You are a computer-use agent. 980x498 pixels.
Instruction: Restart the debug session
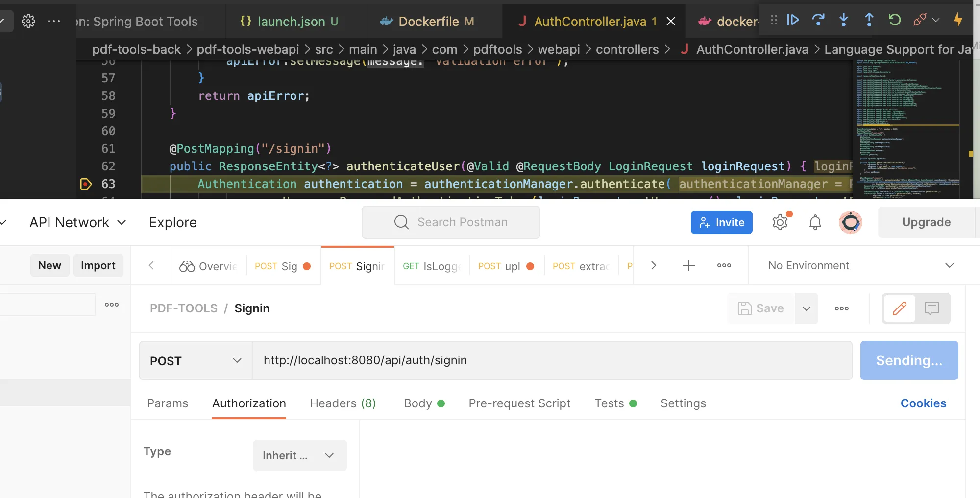(x=895, y=20)
